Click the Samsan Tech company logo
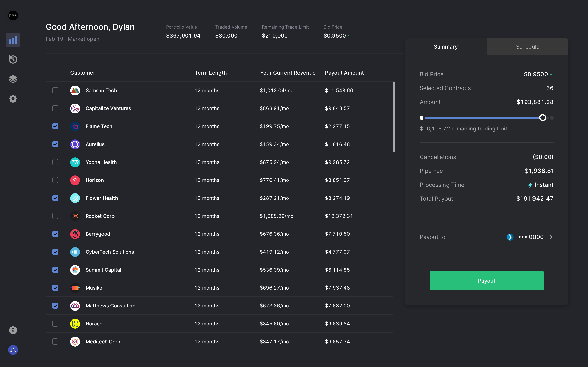Viewport: 588px width, 367px height. pyautogui.click(x=75, y=91)
